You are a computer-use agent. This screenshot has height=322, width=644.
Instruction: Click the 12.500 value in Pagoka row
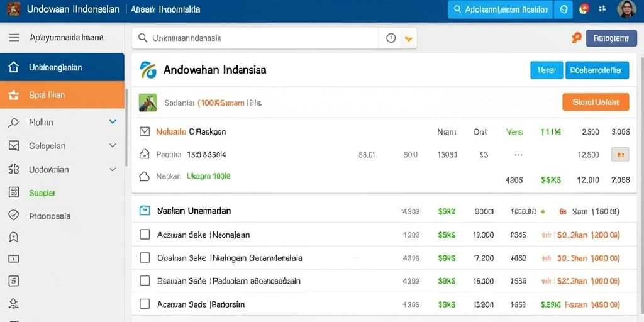tap(588, 155)
